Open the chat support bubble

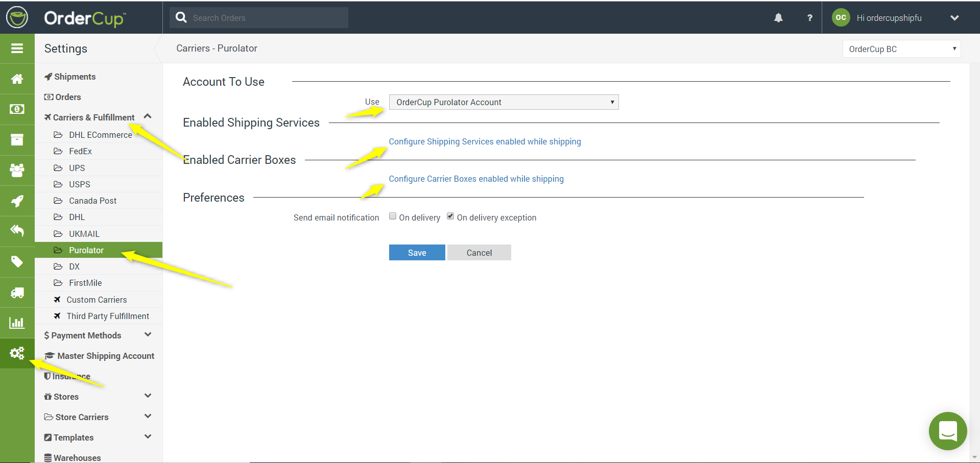[948, 431]
